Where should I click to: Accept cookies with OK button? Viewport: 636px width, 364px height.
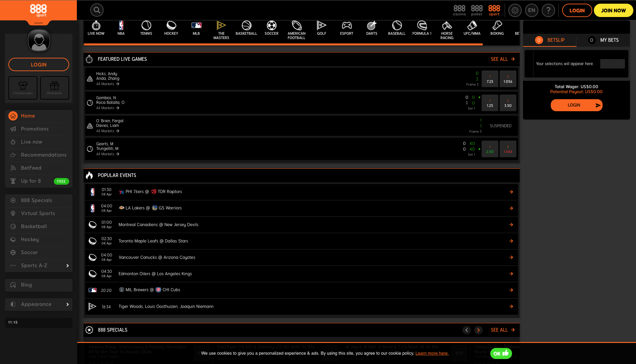pos(501,353)
